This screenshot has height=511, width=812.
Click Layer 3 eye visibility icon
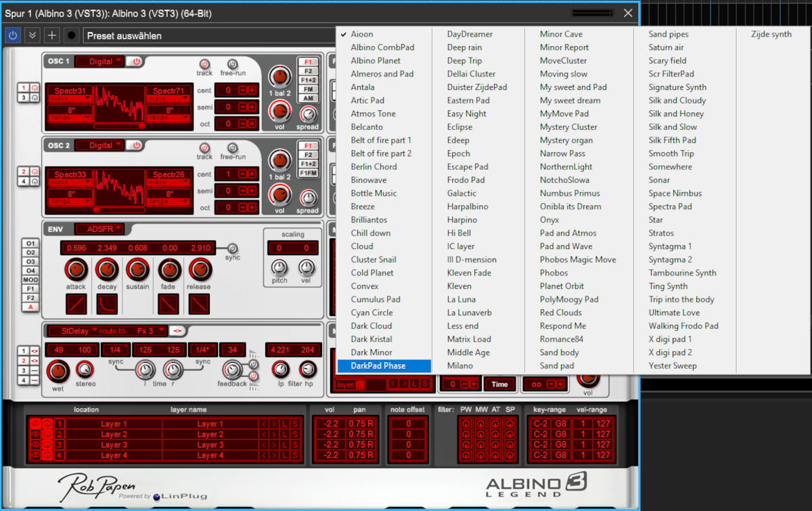[36, 445]
